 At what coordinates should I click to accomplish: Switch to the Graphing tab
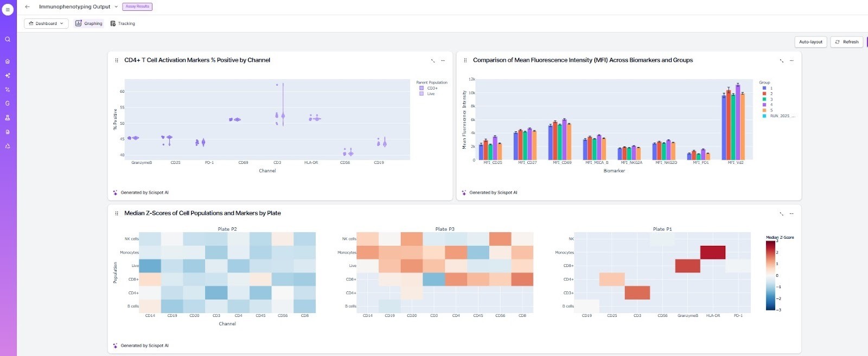coord(89,23)
